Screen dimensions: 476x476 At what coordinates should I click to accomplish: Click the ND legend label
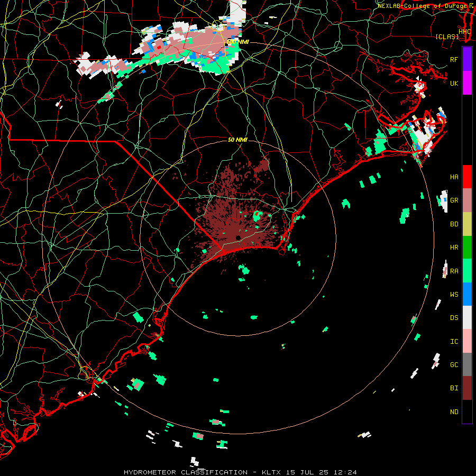coord(454,412)
